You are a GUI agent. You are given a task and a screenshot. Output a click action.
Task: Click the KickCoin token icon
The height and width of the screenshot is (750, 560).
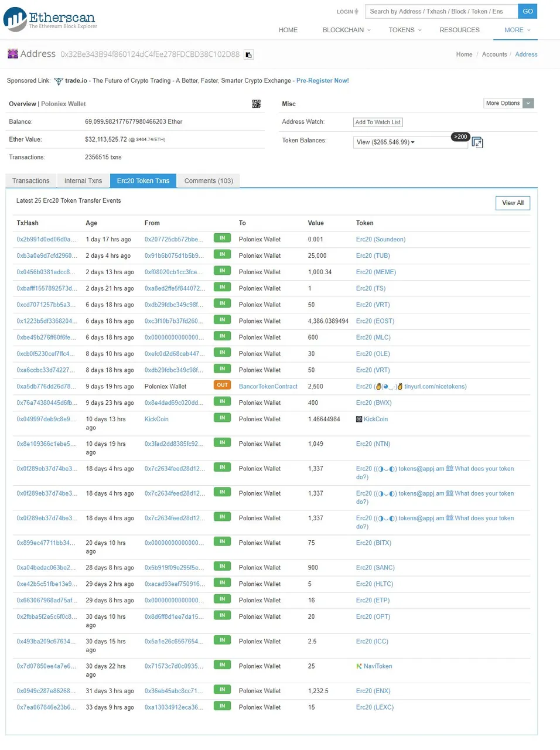[359, 420]
